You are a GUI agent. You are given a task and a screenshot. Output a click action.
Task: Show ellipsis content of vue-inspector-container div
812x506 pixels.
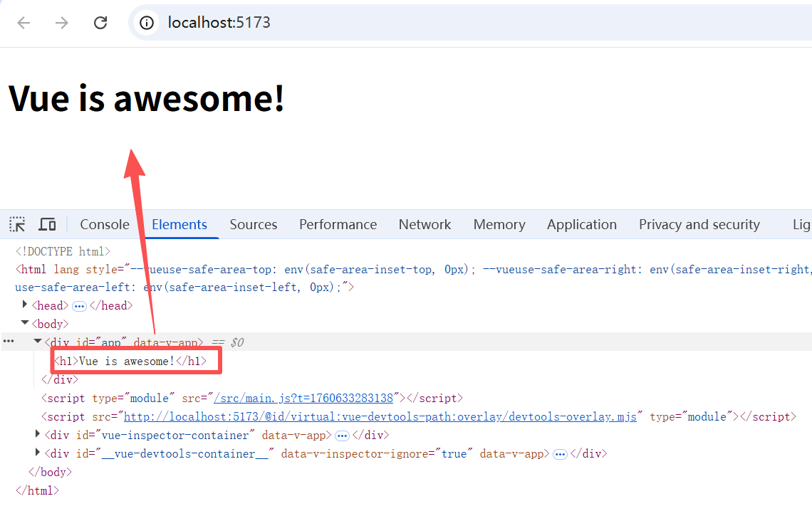coord(343,436)
